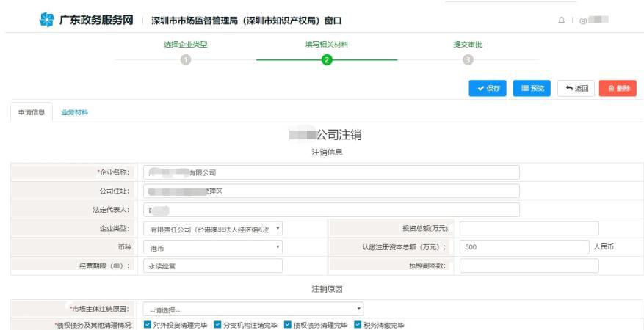Uncheck 对外投资清理完毕 checkbox
Viewport: 644px width, 330px height.
click(148, 325)
